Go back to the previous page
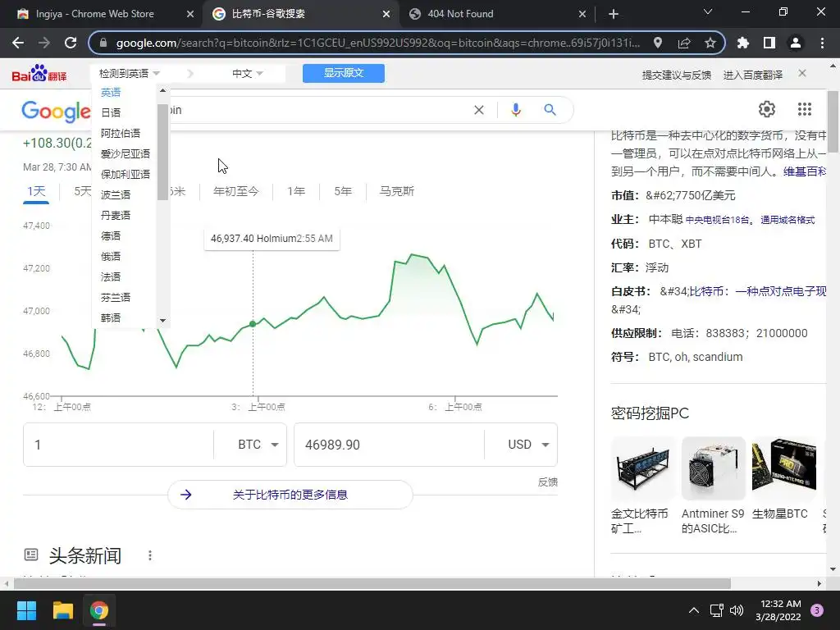840x630 pixels. [18, 43]
